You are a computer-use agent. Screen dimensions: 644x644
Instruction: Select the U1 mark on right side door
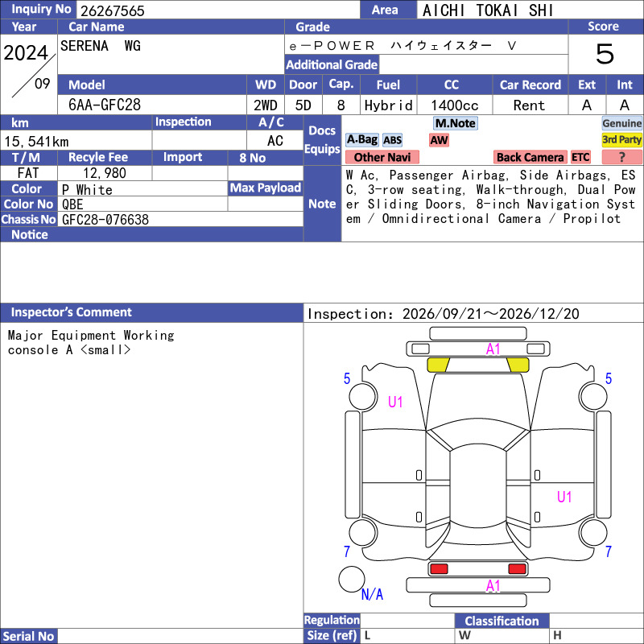(x=564, y=497)
